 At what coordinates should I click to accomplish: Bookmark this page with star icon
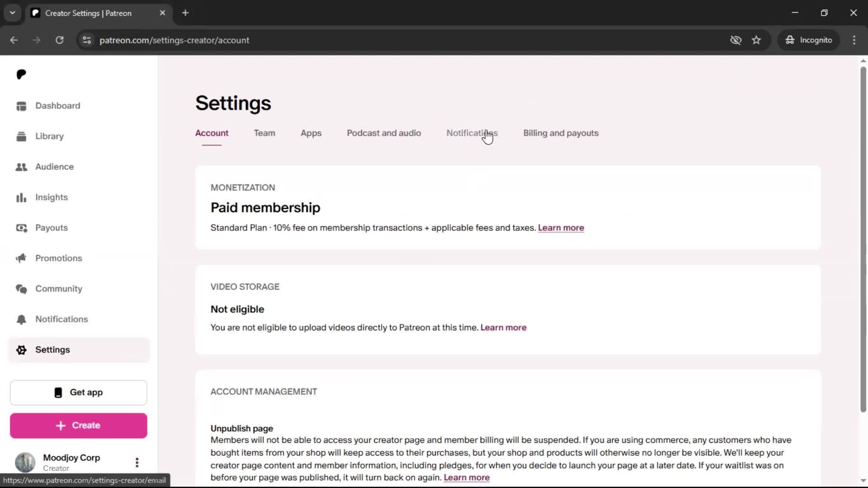[x=756, y=40]
